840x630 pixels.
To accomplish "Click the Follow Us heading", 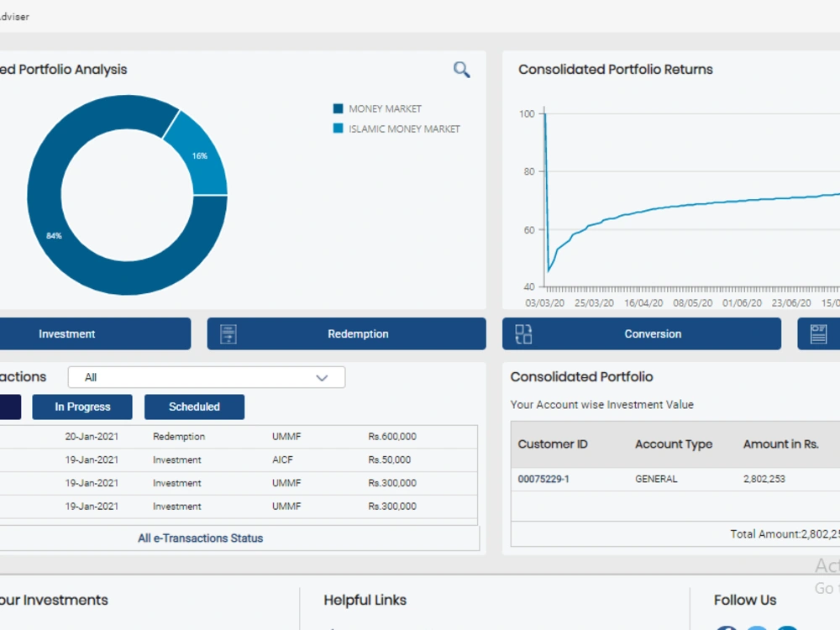I will pyautogui.click(x=744, y=600).
